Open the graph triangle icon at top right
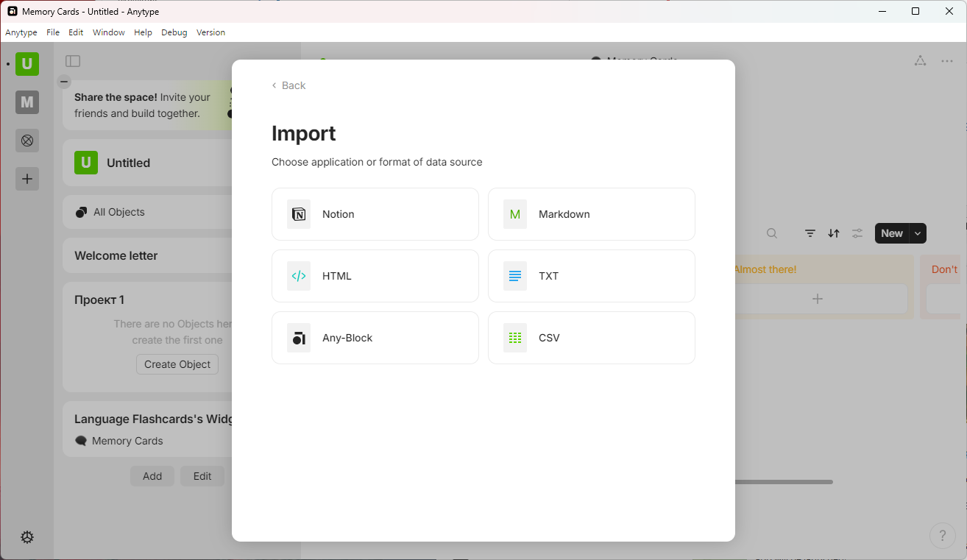Image resolution: width=967 pixels, height=560 pixels. 920,61
